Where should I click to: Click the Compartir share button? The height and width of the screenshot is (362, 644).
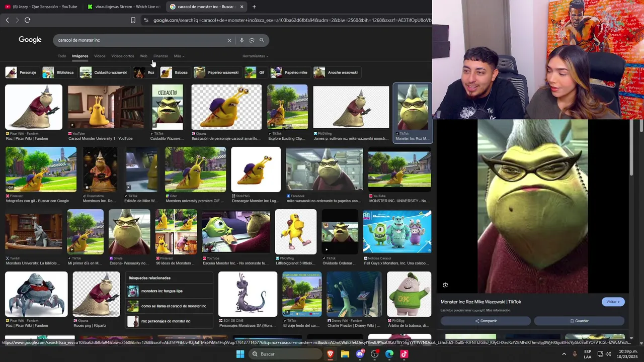point(486,321)
